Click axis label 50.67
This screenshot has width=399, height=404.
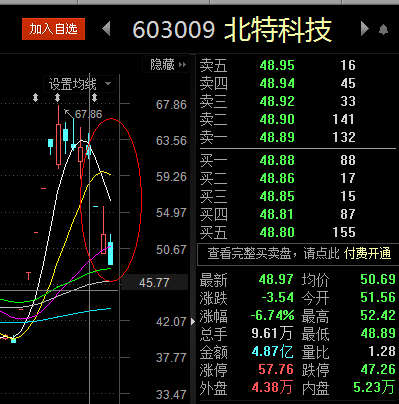pyautogui.click(x=171, y=250)
